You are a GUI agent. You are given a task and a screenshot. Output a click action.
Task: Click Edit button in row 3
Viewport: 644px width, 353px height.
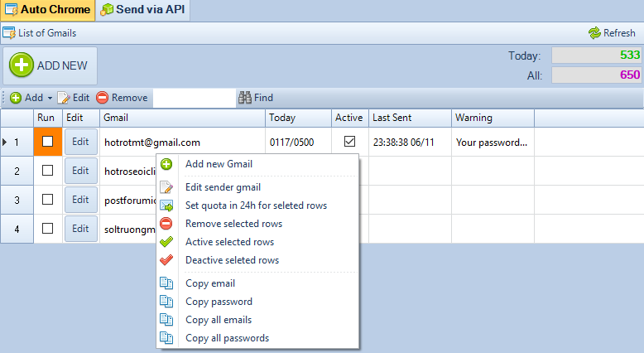81,200
